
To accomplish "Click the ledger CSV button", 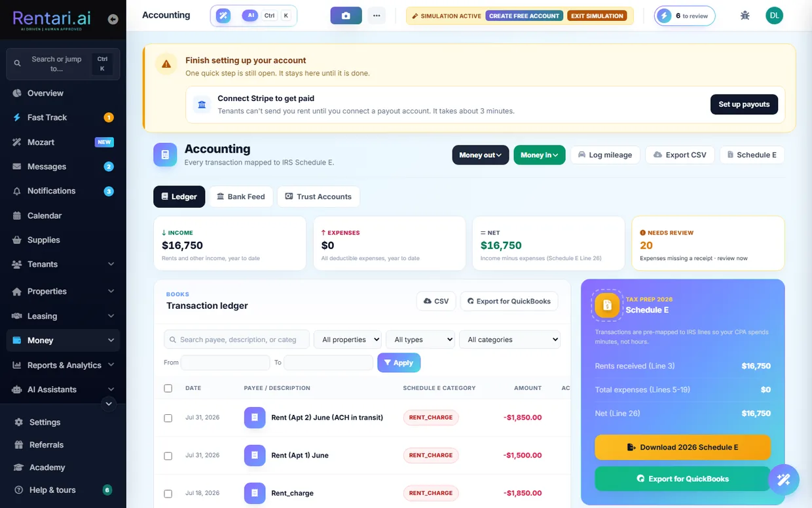I will [436, 301].
